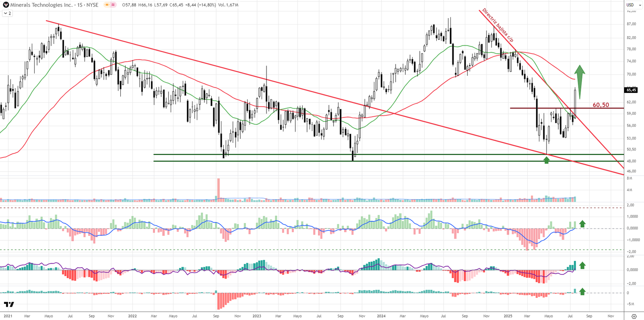644x320 pixels.
Task: Open the Minerals Technologies Inc. symbol title
Action: pos(41,5)
